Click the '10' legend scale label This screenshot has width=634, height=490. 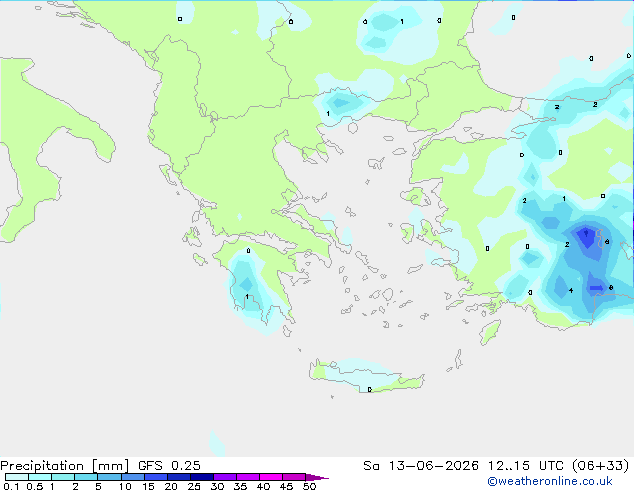coord(125,486)
